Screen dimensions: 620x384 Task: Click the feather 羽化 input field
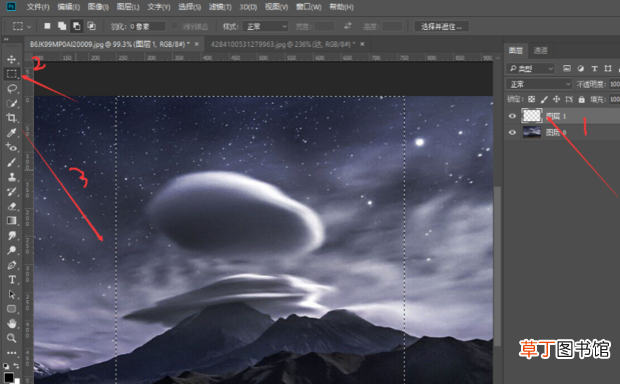coord(147,26)
